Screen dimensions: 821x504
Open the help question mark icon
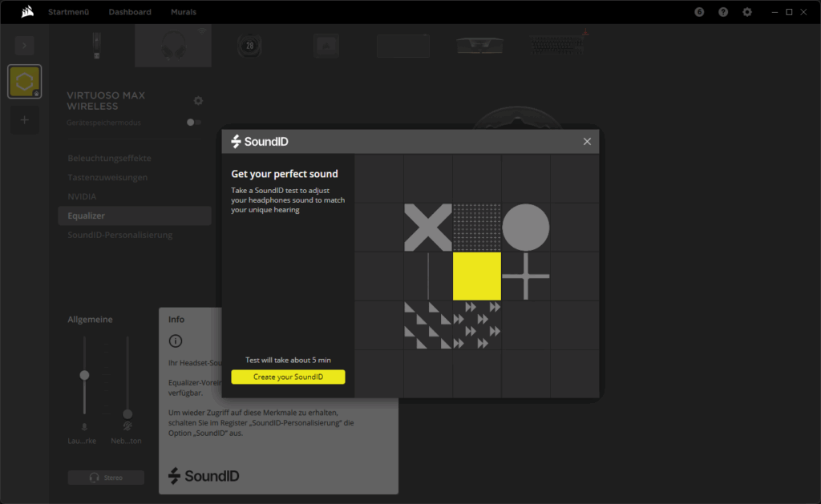[723, 12]
